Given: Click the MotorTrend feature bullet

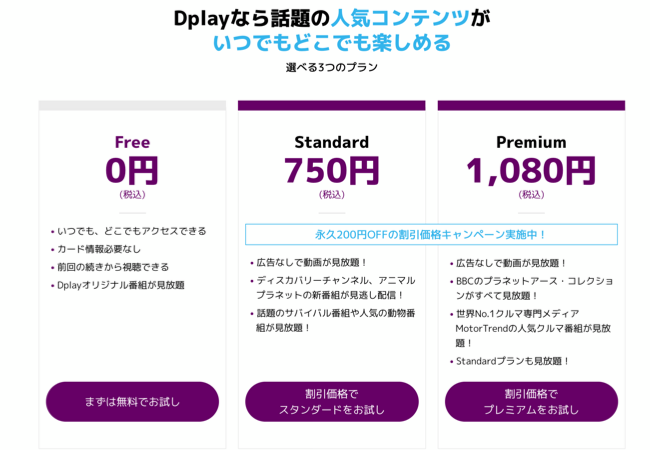Looking at the screenshot, I should (x=531, y=328).
